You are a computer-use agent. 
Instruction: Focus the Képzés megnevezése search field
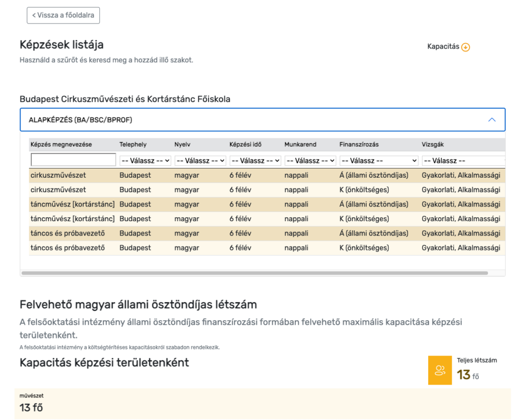(x=73, y=160)
